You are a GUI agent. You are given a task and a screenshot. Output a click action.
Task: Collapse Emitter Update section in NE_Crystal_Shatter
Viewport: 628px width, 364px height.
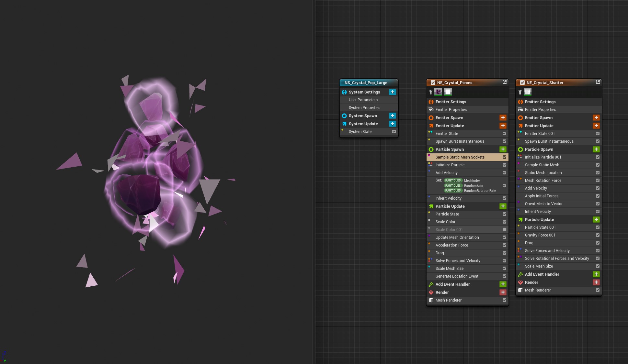point(539,126)
